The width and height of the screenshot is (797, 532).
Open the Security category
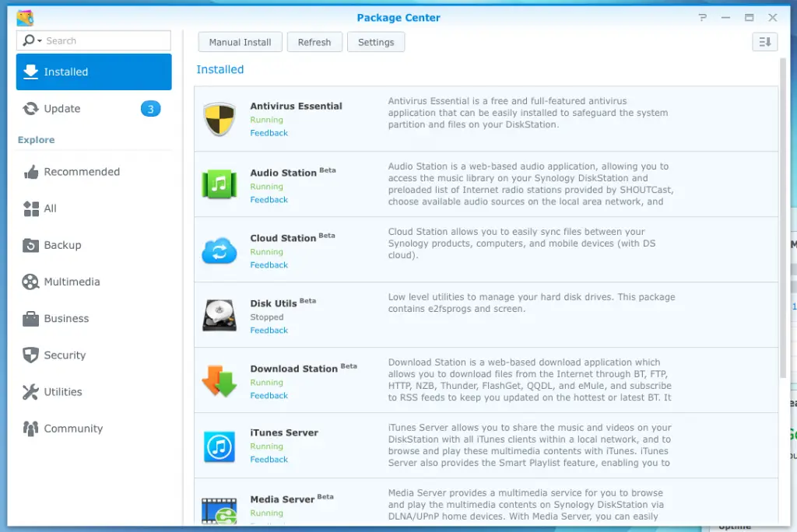click(x=94, y=355)
